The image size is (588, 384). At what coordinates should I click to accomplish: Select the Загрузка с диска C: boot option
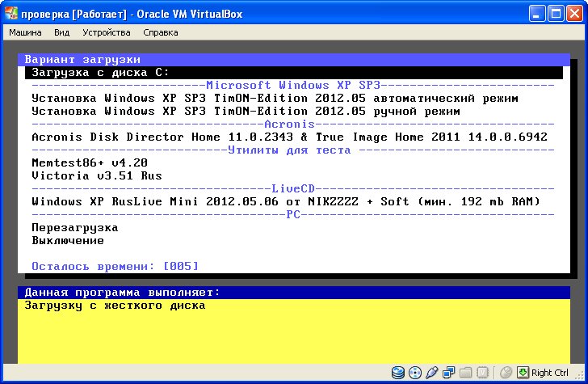pos(294,73)
